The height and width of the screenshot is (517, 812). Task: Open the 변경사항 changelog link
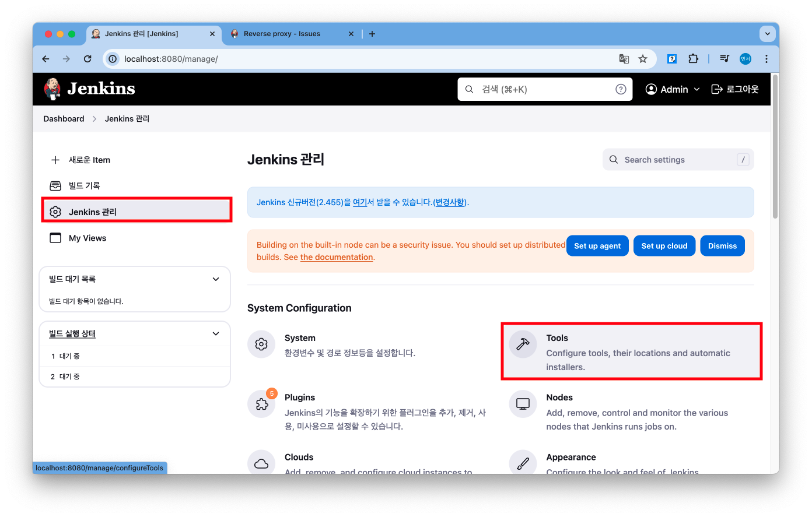(450, 202)
